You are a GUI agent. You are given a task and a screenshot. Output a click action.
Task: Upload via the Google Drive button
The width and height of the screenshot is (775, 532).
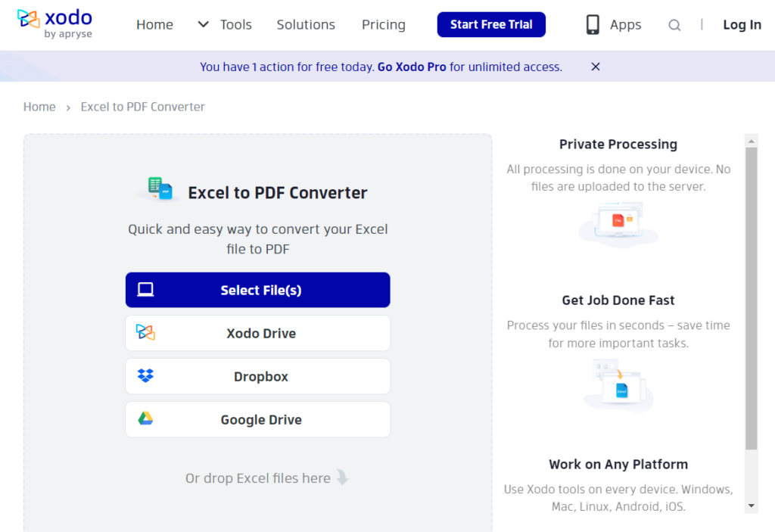(257, 419)
